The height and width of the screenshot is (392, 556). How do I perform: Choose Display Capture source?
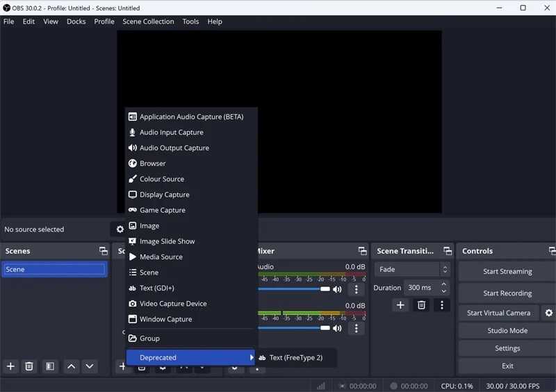(x=190, y=195)
